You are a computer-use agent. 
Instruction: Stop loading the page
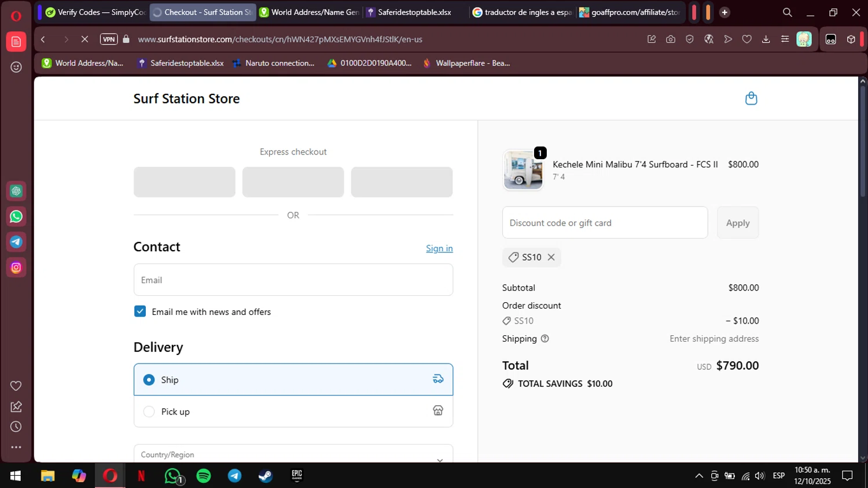click(x=84, y=39)
